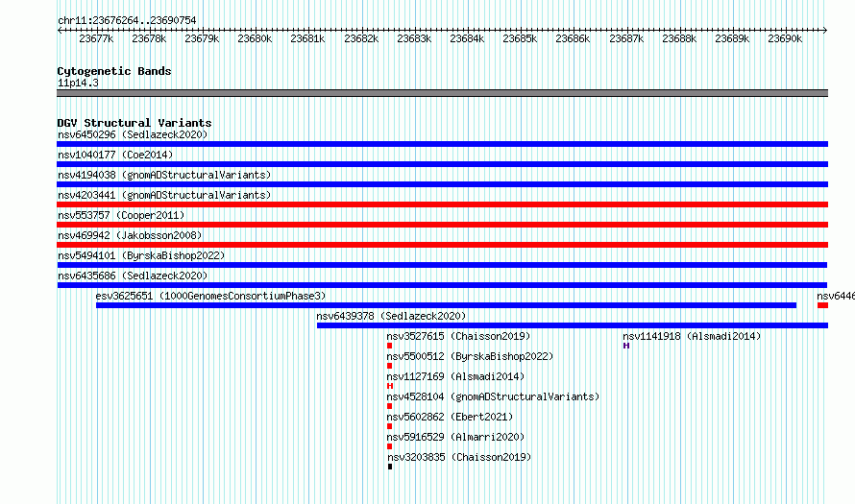The width and height of the screenshot is (855, 504).
Task: Click the red square marker under nsv3527615
Action: pyautogui.click(x=389, y=346)
